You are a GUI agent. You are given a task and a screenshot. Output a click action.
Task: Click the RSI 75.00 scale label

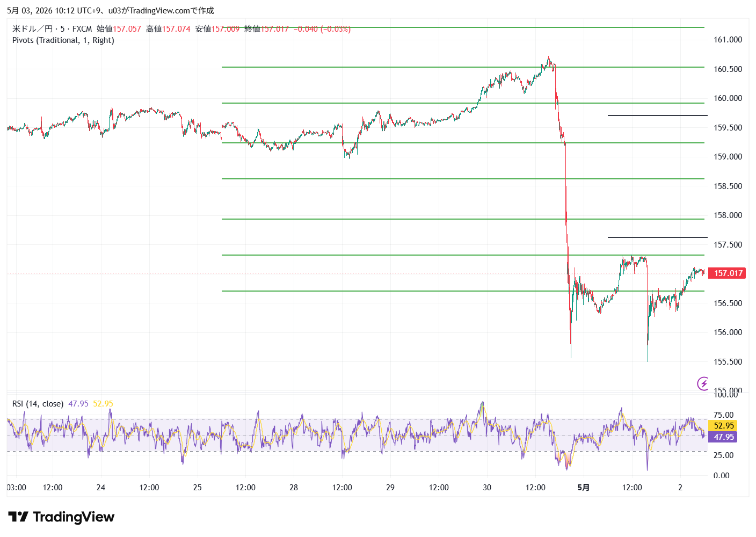click(x=723, y=415)
